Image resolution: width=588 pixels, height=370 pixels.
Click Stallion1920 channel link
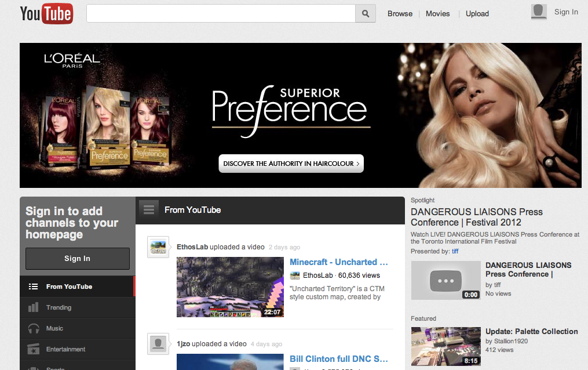pos(511,341)
